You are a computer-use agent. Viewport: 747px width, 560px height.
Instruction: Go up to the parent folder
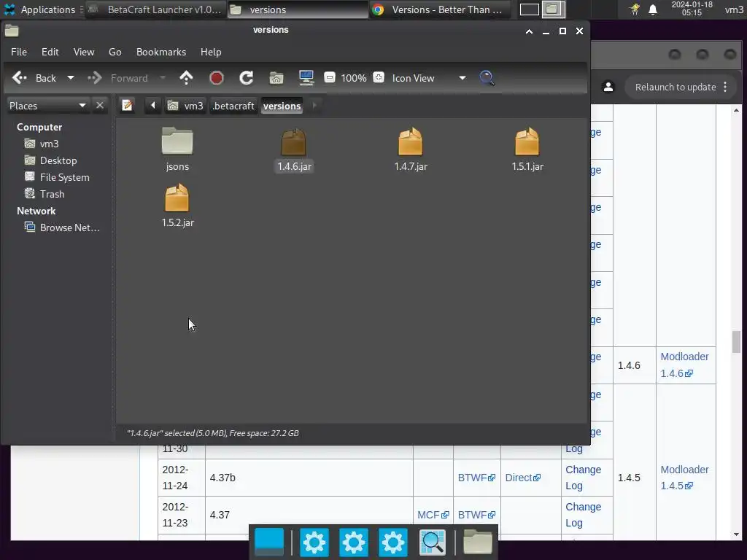pos(186,77)
